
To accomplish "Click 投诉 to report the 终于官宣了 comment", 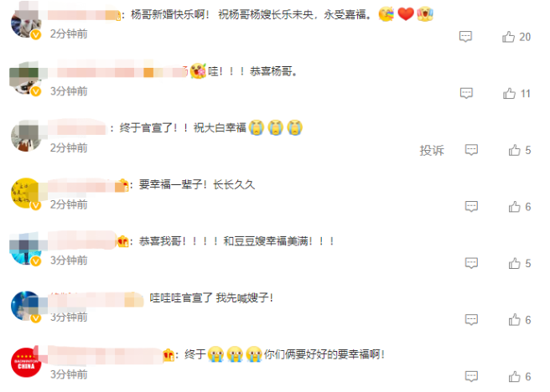I will [432, 150].
